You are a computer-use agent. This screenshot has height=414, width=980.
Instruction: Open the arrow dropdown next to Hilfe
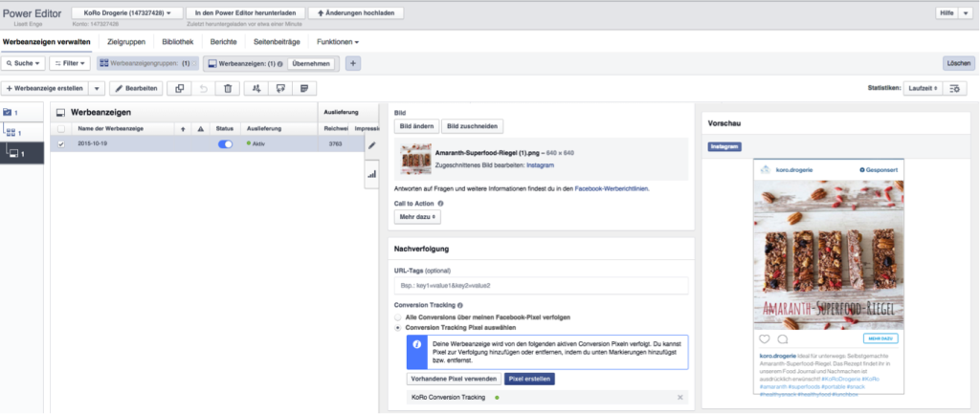click(966, 12)
